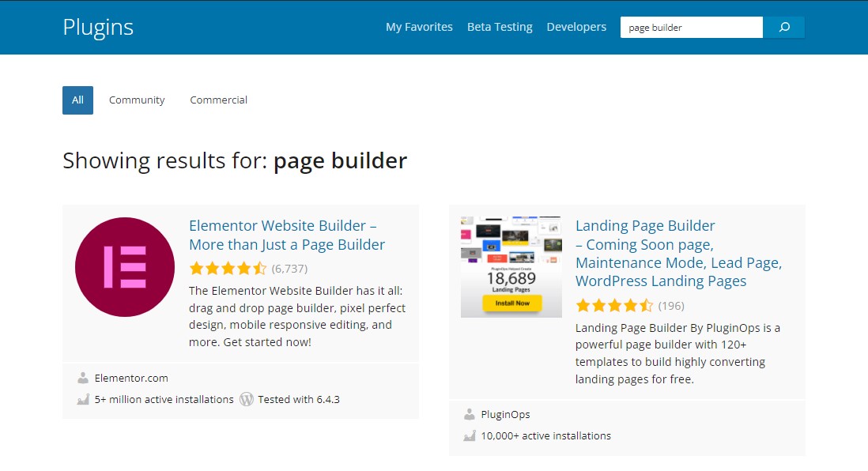Click the 'Tested with 6.4.3' text
This screenshot has width=868, height=471.
298,400
